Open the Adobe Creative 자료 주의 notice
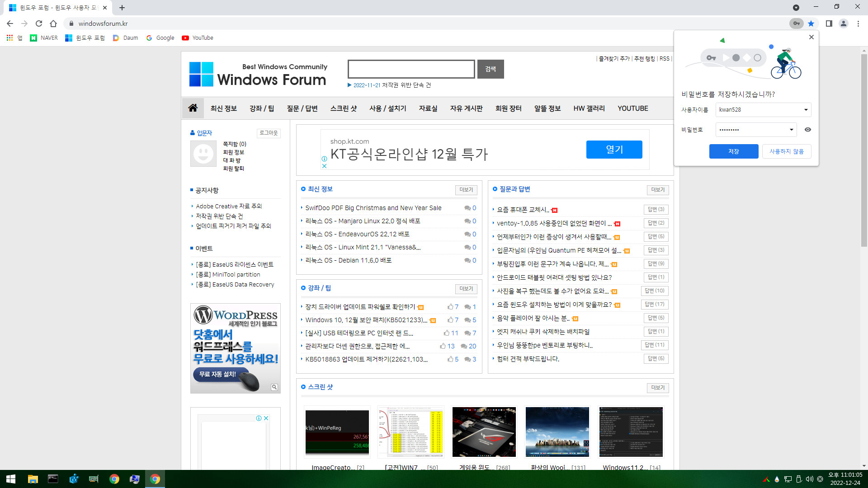Screen dimensions: 868x488 [229, 206]
